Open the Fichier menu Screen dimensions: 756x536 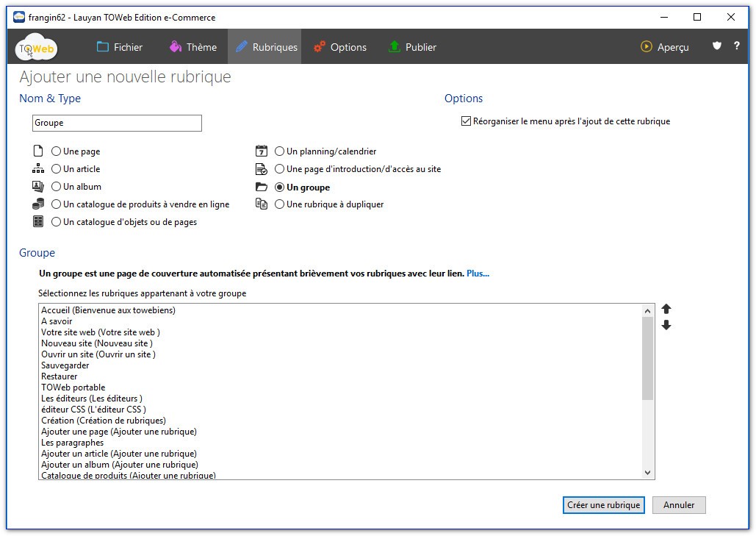pyautogui.click(x=120, y=47)
